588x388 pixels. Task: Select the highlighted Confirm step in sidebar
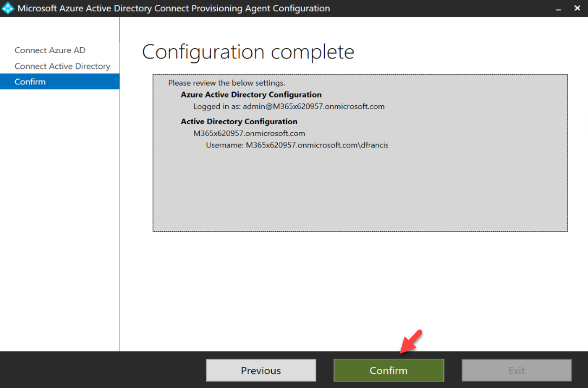pyautogui.click(x=60, y=81)
